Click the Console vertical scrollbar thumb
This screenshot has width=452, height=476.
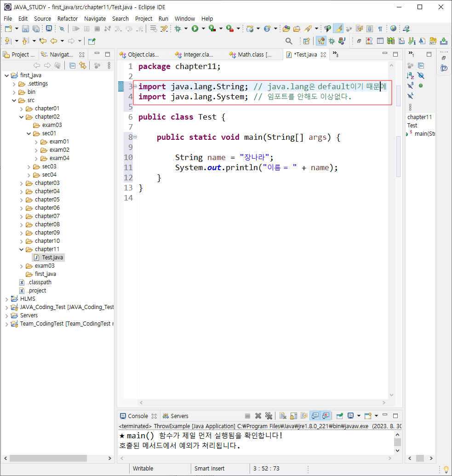click(x=397, y=442)
